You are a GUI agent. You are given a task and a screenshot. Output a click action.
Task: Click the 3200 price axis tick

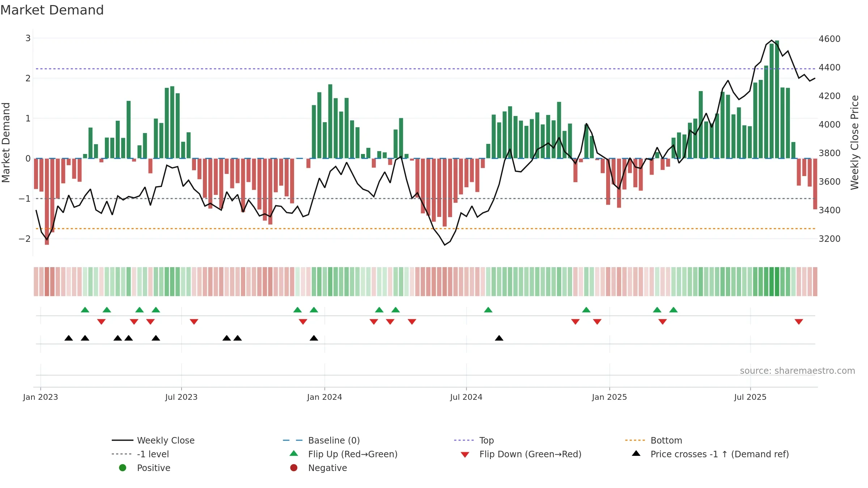pyautogui.click(x=830, y=239)
